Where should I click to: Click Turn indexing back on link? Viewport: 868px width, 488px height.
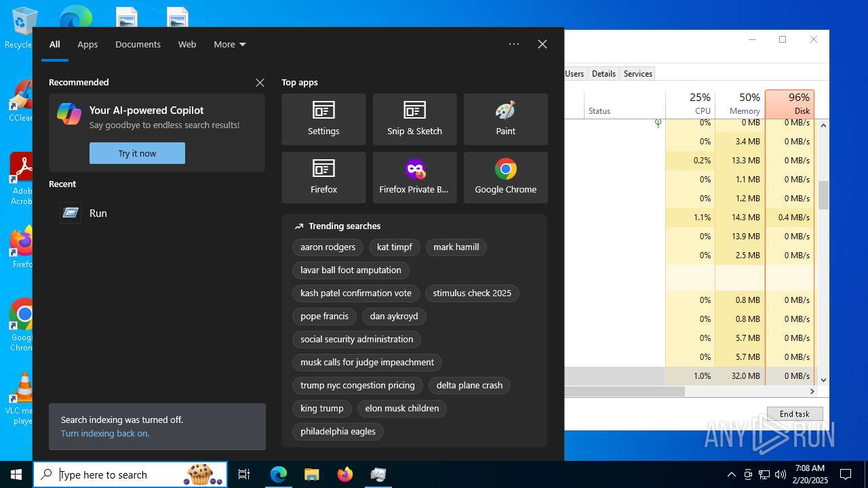click(x=105, y=433)
